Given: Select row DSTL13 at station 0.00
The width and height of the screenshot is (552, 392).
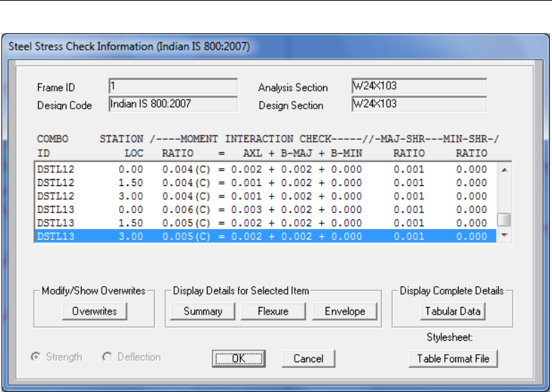Looking at the screenshot, I should [x=266, y=209].
